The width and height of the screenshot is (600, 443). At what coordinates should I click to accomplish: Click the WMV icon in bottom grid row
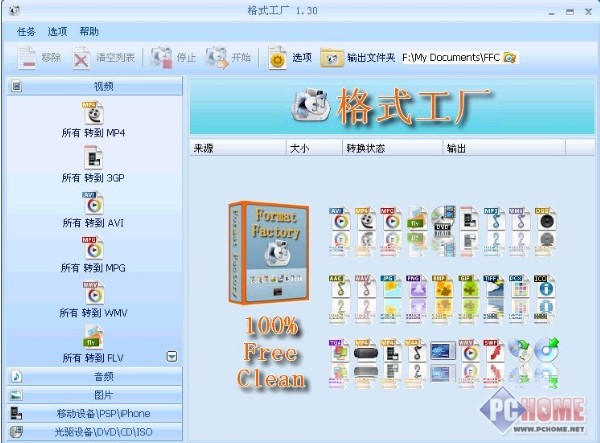point(468,350)
